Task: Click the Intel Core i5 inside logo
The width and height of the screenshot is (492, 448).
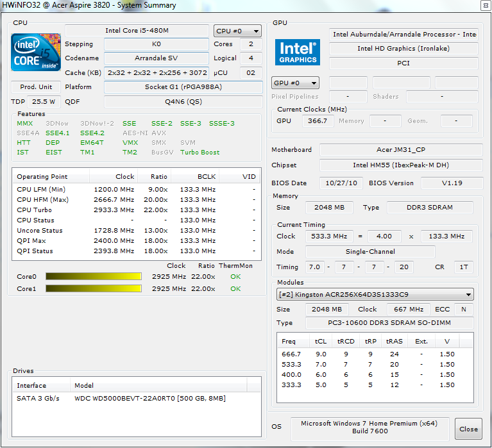Action: [x=36, y=53]
